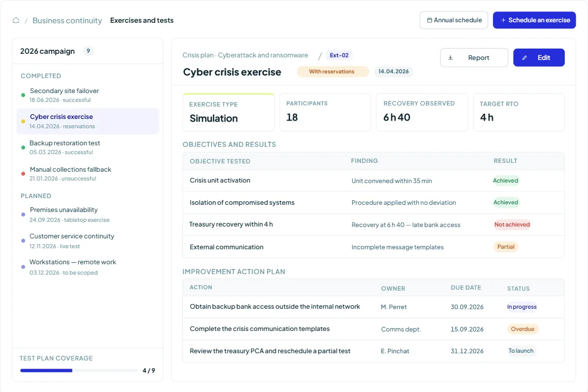Image resolution: width=588 pixels, height=392 pixels.
Task: Click the test plan coverage progress bar
Action: (x=79, y=371)
